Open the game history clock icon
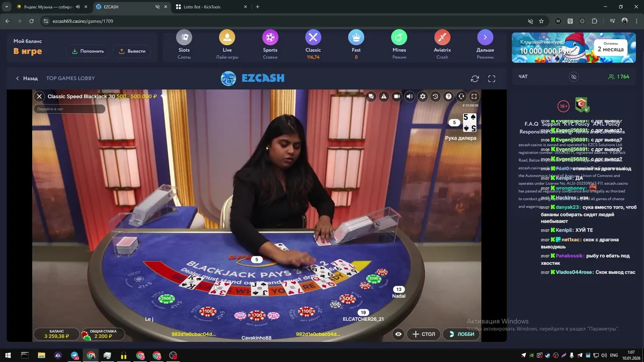Viewport: 644px width, 362px height. [435, 97]
